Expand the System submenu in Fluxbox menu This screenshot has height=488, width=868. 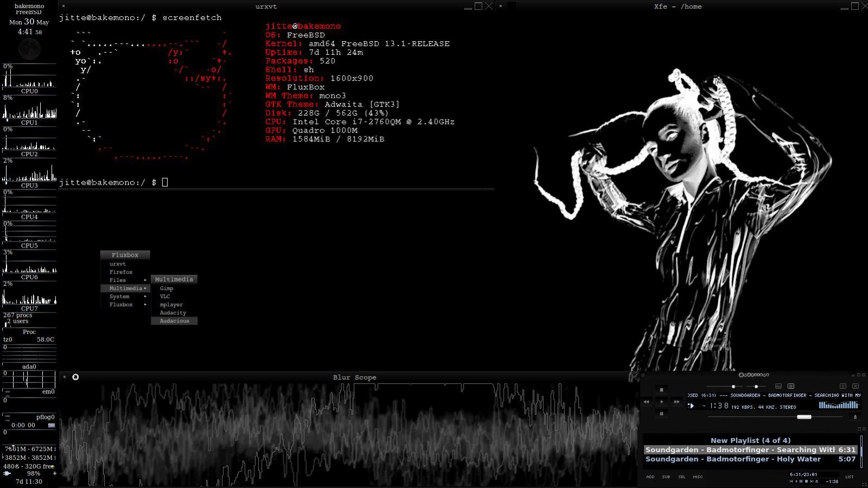coord(125,296)
